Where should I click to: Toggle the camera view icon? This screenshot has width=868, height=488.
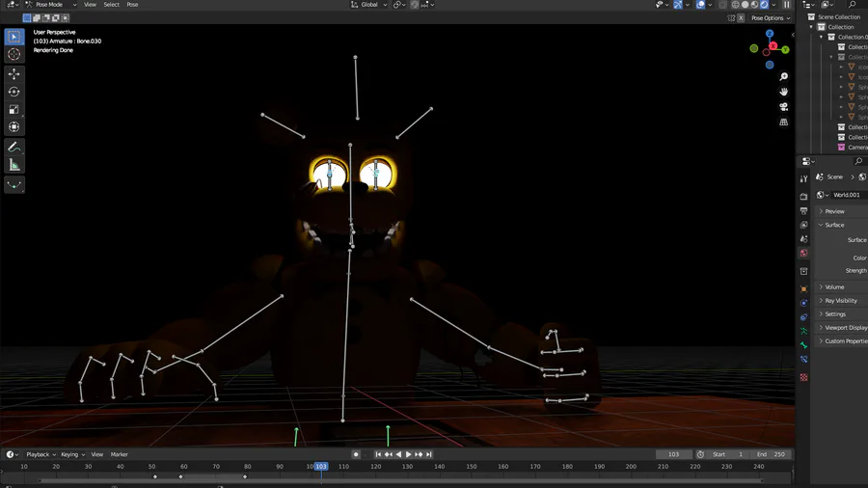coord(783,107)
